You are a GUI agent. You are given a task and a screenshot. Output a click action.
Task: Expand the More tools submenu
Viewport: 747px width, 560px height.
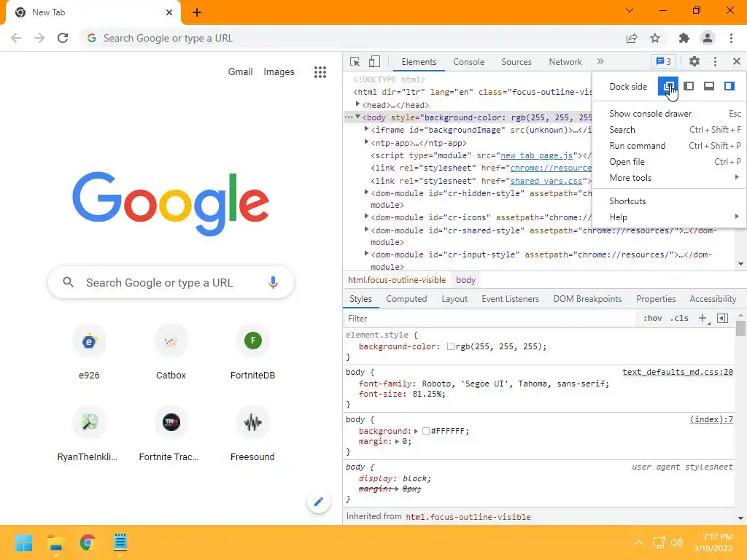(670, 178)
